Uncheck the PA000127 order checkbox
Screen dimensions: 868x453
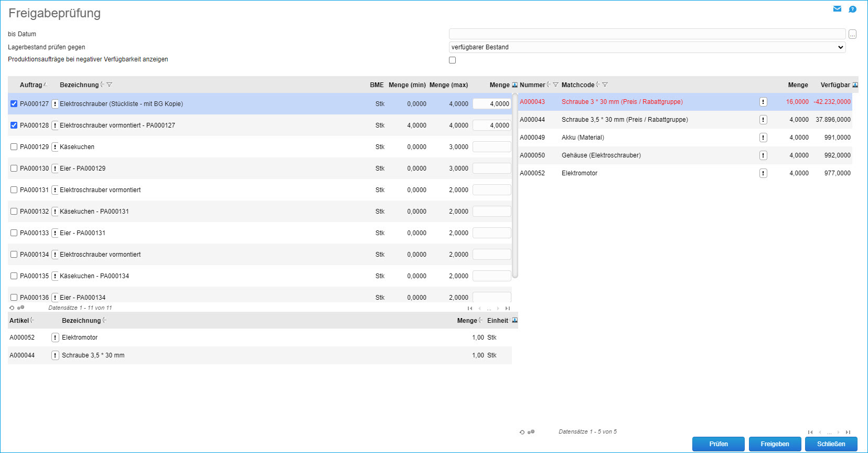tap(14, 104)
